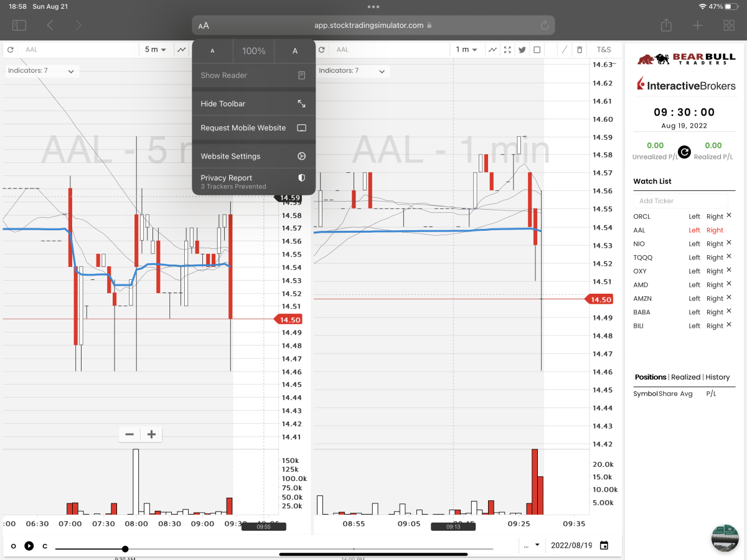Open the 1 m timeframe dropdown
This screenshot has width=747, height=560.
pyautogui.click(x=466, y=50)
